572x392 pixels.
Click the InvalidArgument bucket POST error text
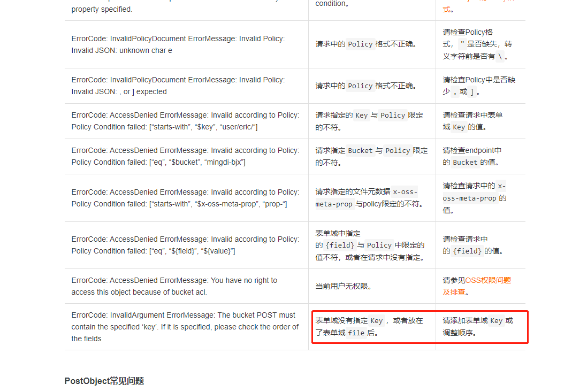[185, 327]
